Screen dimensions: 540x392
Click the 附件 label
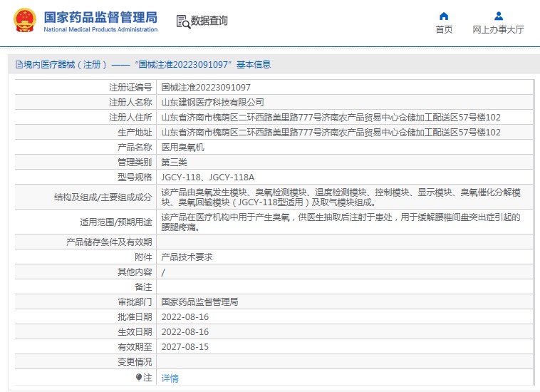coord(144,257)
